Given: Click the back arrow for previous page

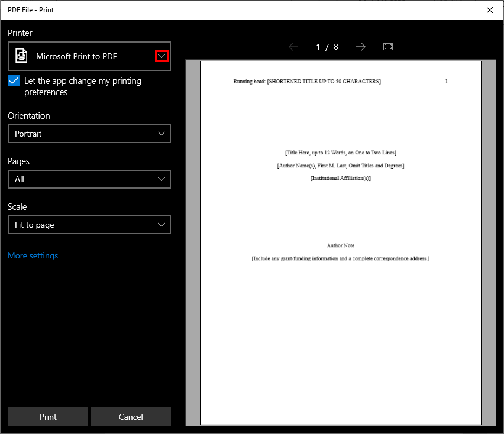Looking at the screenshot, I should [293, 46].
